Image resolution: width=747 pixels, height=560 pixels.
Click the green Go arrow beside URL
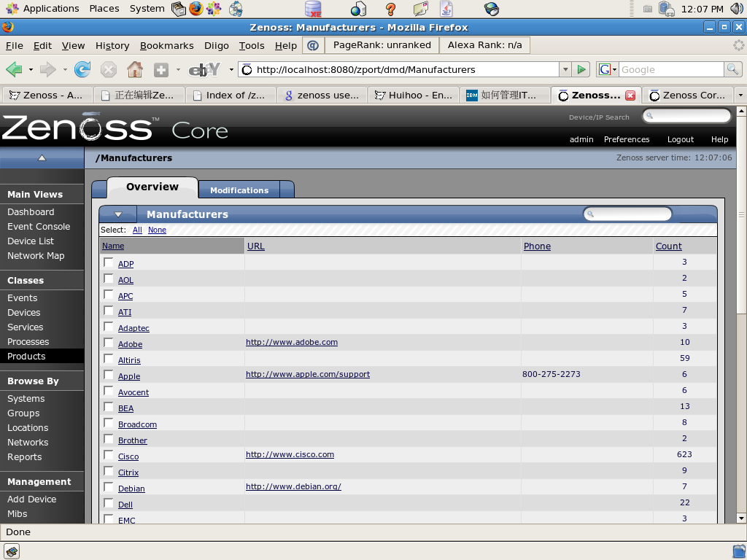click(x=581, y=69)
